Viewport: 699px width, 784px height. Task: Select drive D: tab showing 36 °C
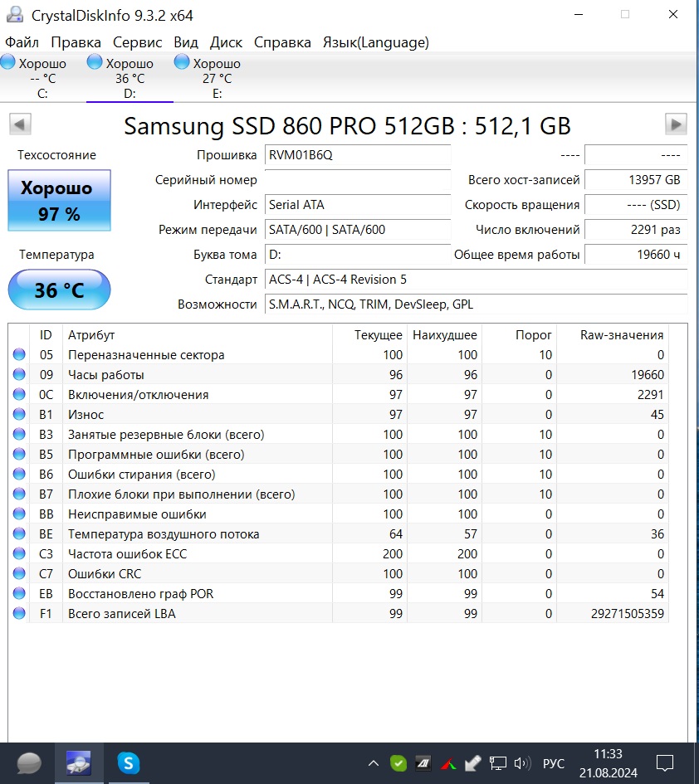(x=130, y=77)
